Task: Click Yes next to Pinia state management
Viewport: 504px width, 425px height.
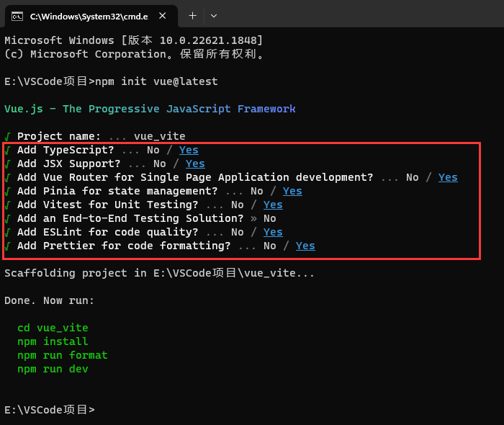Action: click(292, 191)
